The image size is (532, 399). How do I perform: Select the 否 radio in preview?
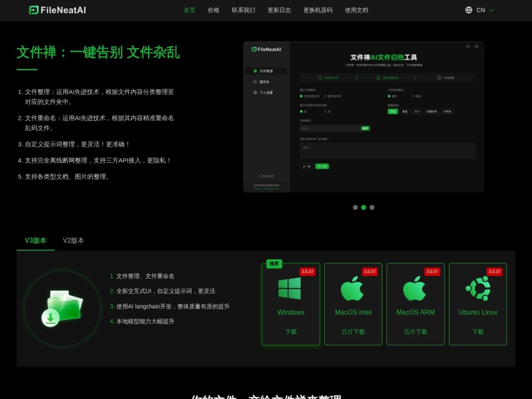click(325, 111)
